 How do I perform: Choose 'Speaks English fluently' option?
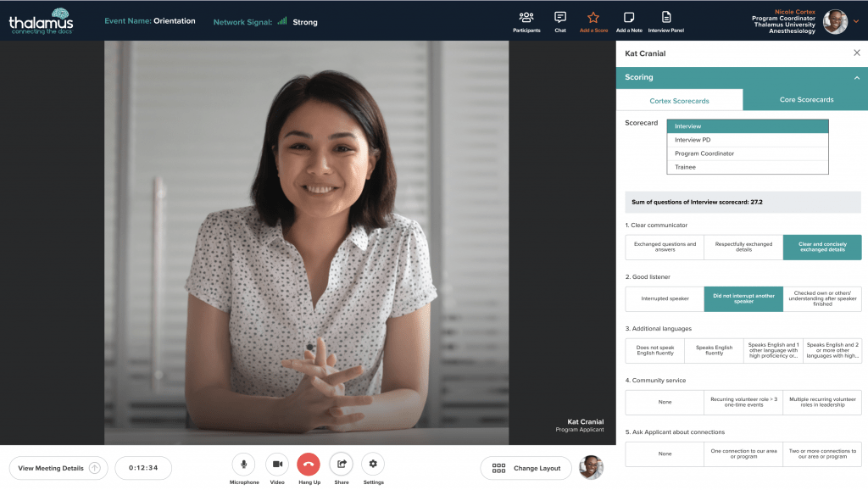click(714, 350)
